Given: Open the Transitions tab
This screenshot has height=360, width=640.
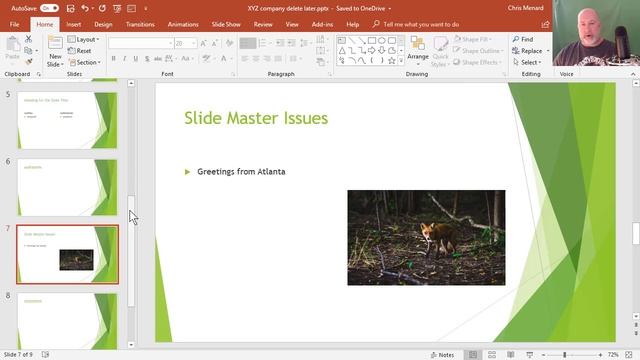Looking at the screenshot, I should [x=140, y=24].
